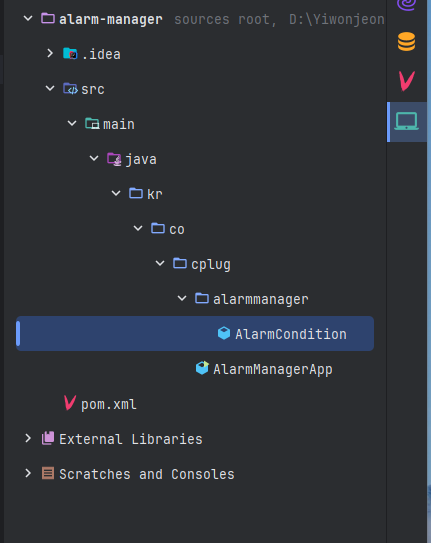This screenshot has width=431, height=543.
Task: Select the cplug package name
Action: (211, 265)
